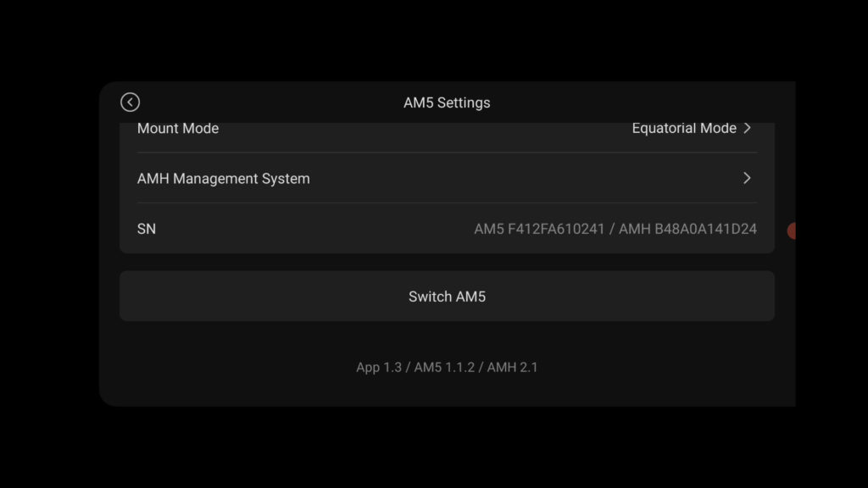This screenshot has height=488, width=868.
Task: Click the Switch AM5 button
Action: pos(447,296)
